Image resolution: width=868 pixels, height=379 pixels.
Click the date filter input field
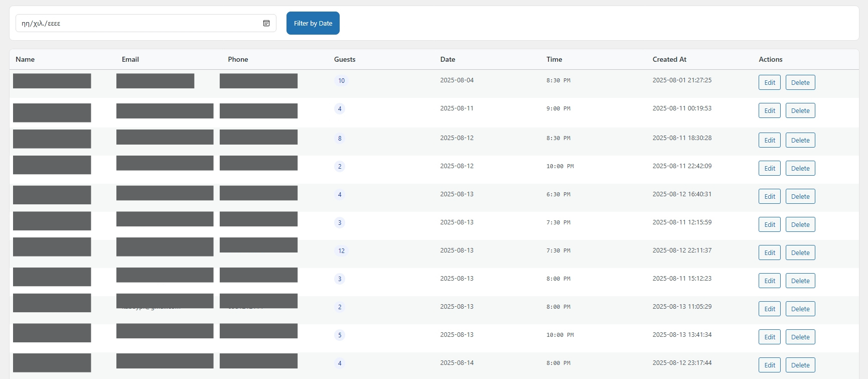point(146,23)
